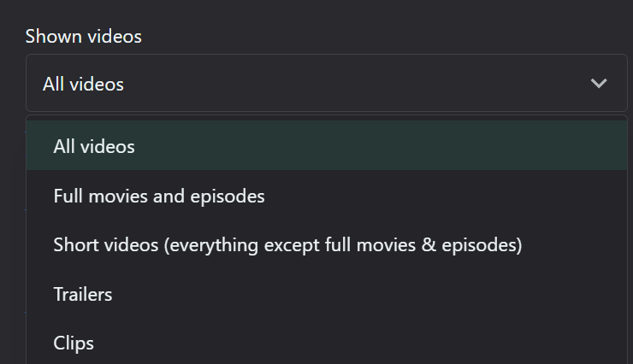Select Trailers from the list
The height and width of the screenshot is (364, 633).
(x=327, y=294)
